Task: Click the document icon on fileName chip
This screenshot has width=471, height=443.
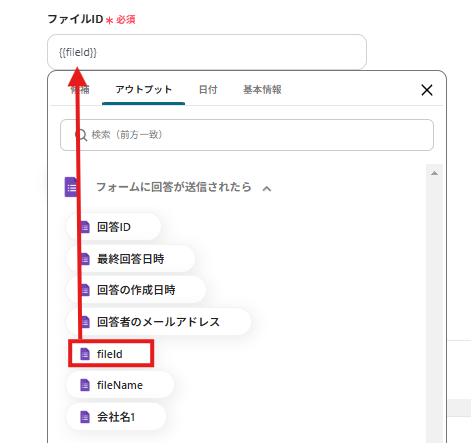Action: (85, 385)
